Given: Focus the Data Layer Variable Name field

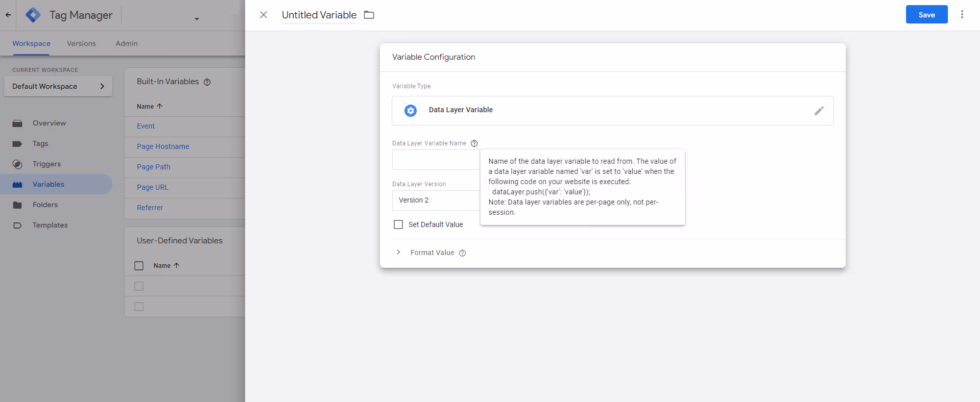Looking at the screenshot, I should pyautogui.click(x=436, y=160).
